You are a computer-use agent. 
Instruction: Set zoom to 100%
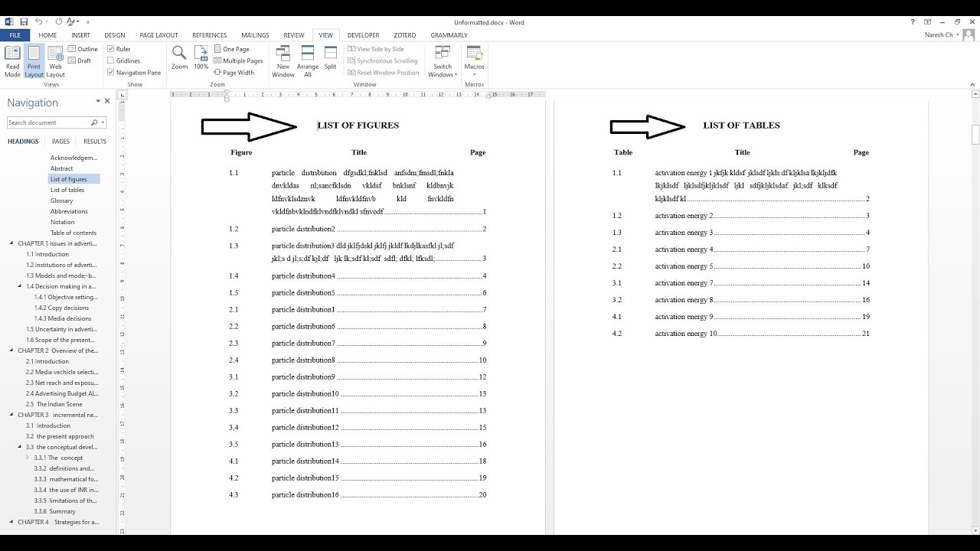pyautogui.click(x=201, y=58)
